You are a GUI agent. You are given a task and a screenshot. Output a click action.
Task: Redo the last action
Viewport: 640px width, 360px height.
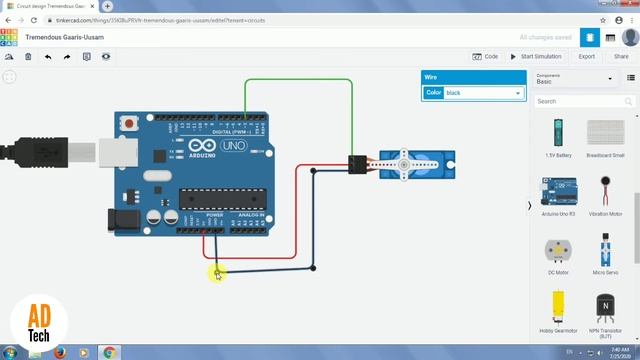pyautogui.click(x=67, y=57)
